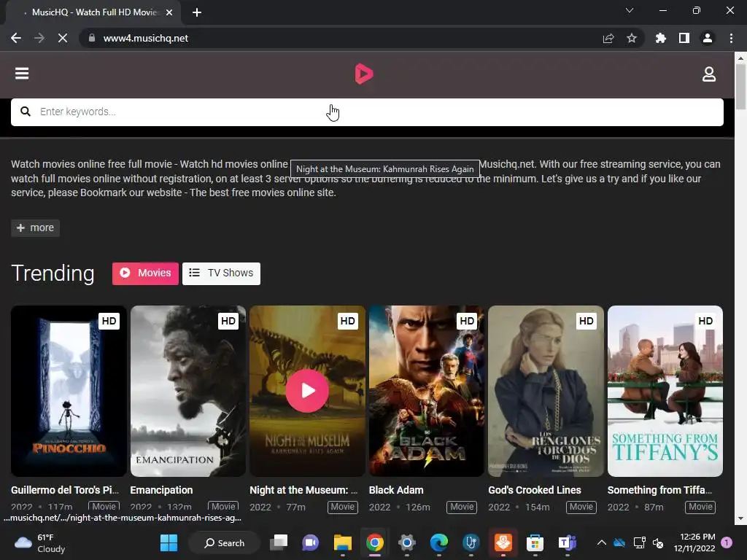
Task: Open the Chrome profile icon
Action: [708, 38]
